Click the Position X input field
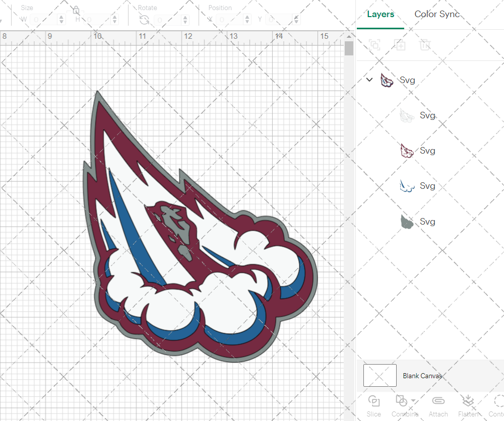This screenshot has height=421, width=504. [229, 20]
